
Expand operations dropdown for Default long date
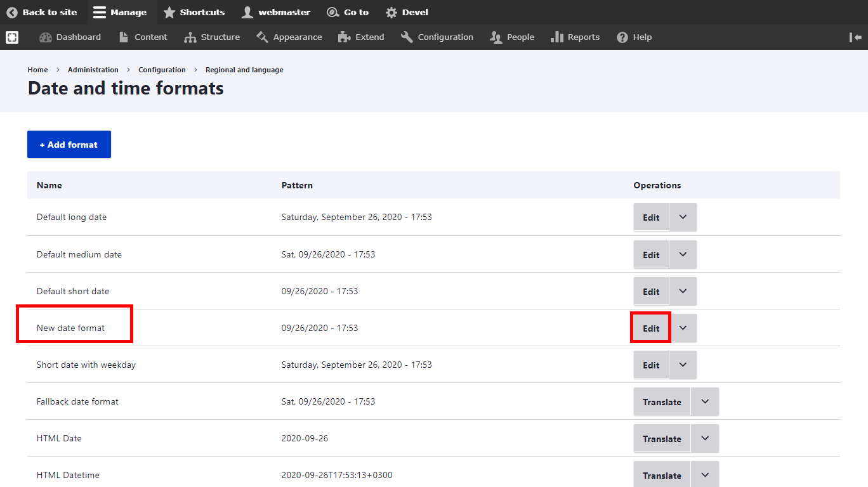tap(683, 217)
